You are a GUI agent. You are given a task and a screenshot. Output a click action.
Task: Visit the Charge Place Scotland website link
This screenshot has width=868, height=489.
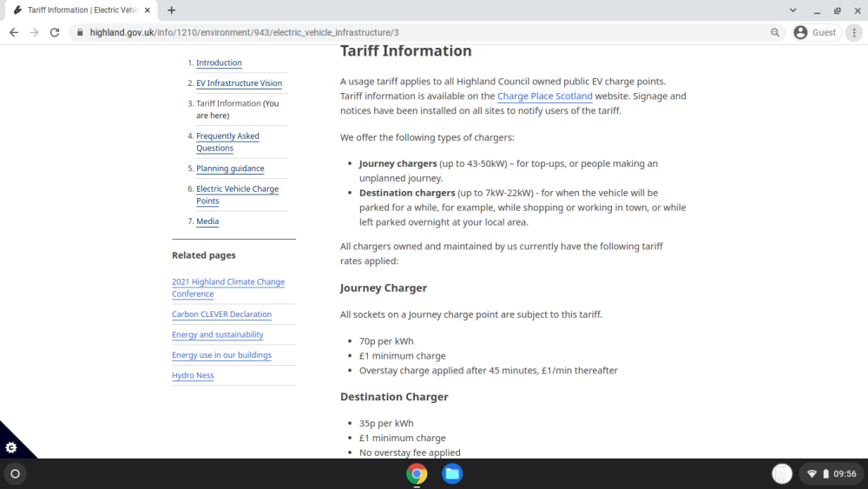545,96
